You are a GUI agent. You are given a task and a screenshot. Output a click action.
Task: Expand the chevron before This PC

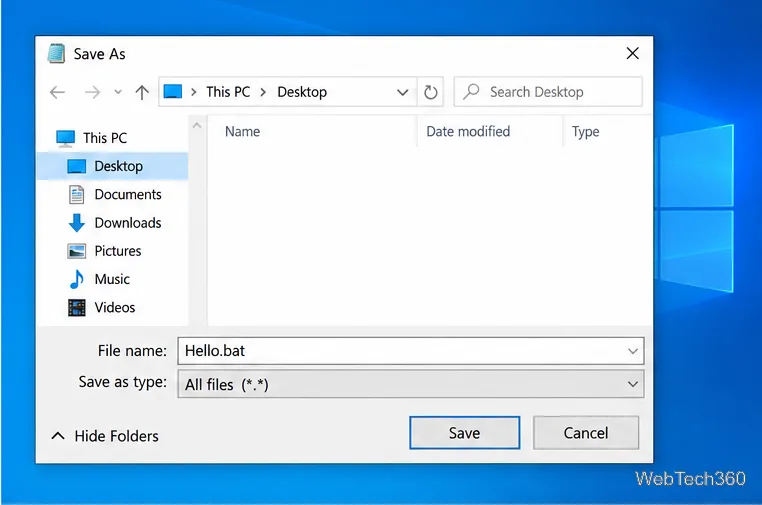click(x=193, y=92)
